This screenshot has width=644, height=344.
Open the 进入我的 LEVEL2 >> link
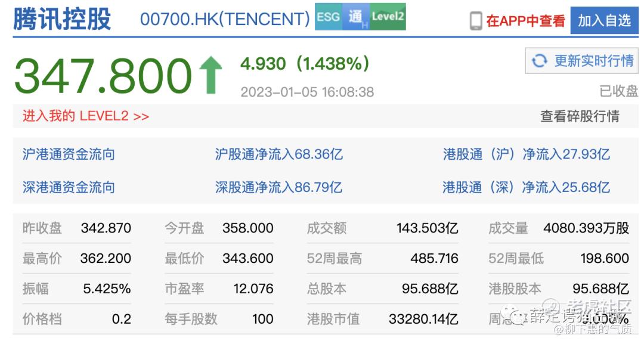tap(85, 116)
